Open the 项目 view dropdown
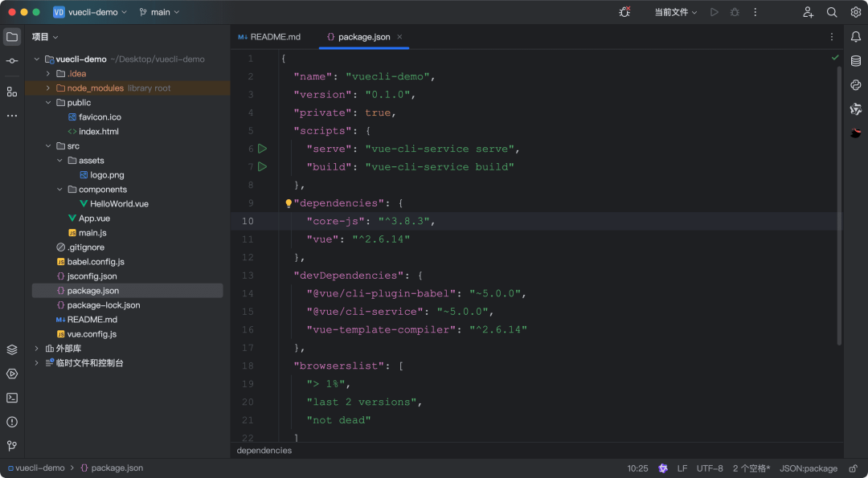The height and width of the screenshot is (478, 868). point(45,37)
